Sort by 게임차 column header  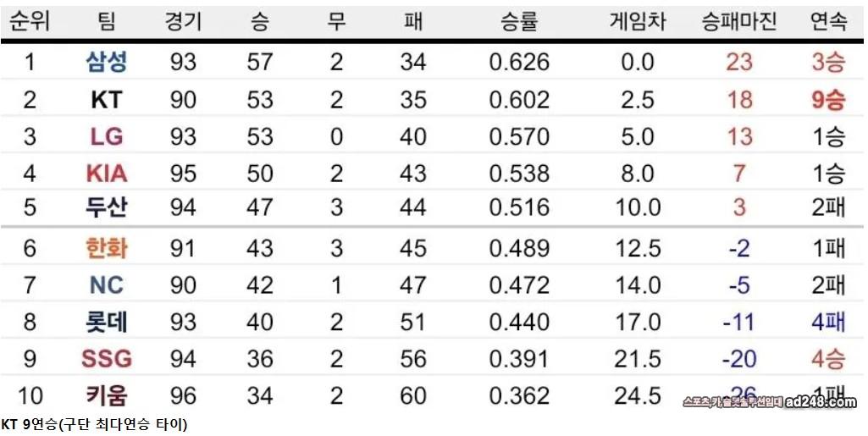[x=638, y=21]
